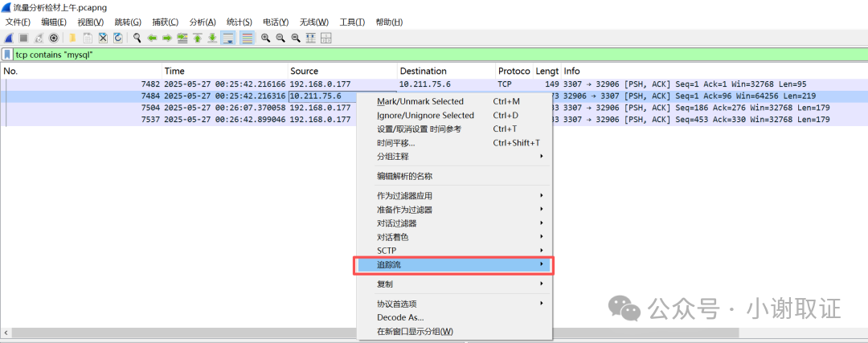The height and width of the screenshot is (343, 868).
Task: Click the pane layout icon in toolbar
Action: [326, 39]
